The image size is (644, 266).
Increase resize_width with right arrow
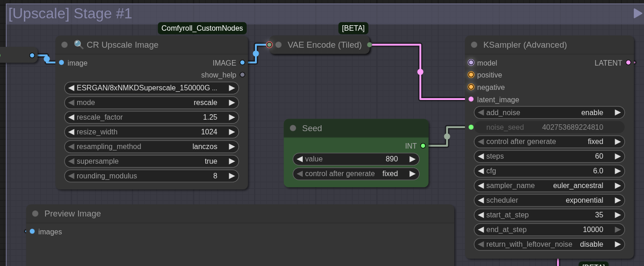point(232,132)
